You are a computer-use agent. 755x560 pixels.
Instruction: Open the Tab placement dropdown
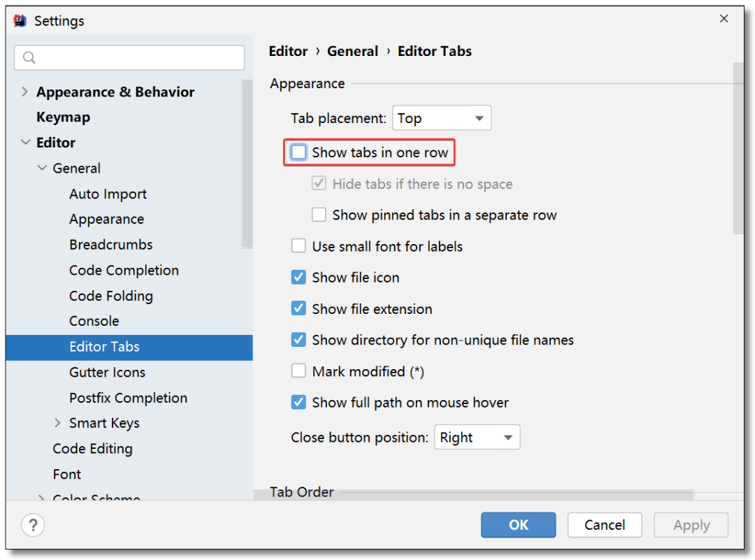click(442, 118)
